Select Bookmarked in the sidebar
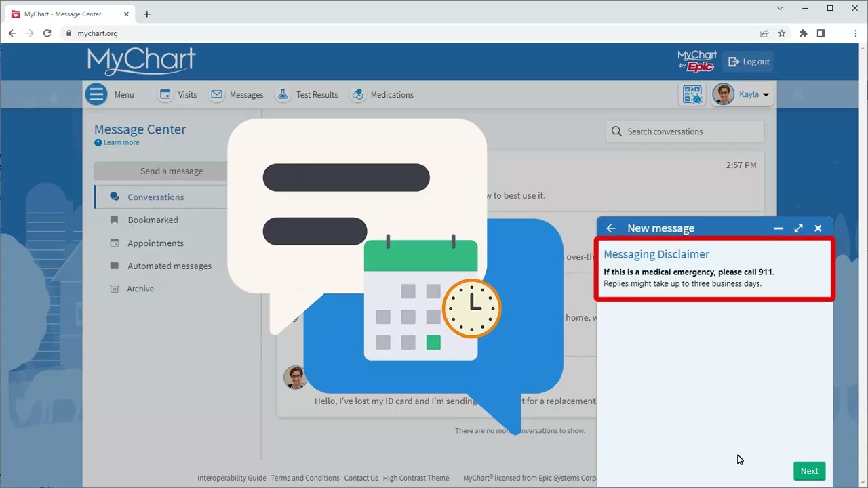This screenshot has height=488, width=868. pos(153,220)
